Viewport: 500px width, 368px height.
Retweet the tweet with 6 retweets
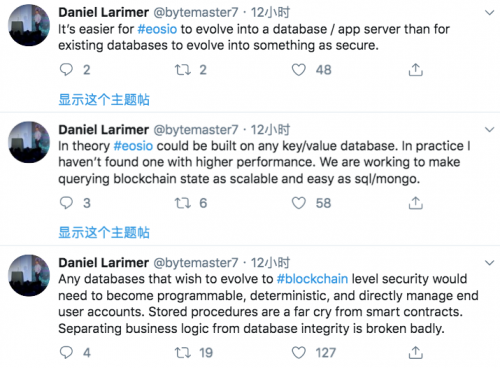click(x=183, y=203)
